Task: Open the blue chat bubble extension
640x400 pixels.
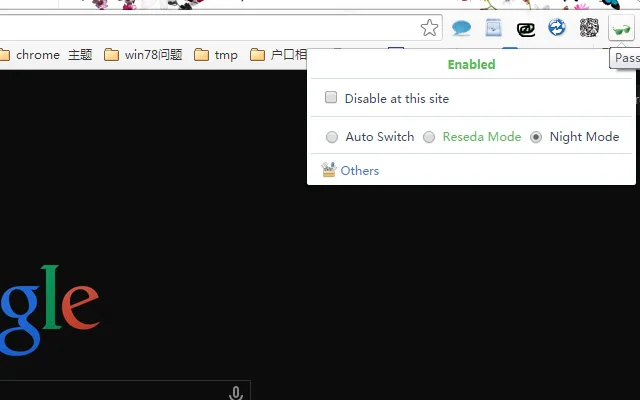Action: 461,28
